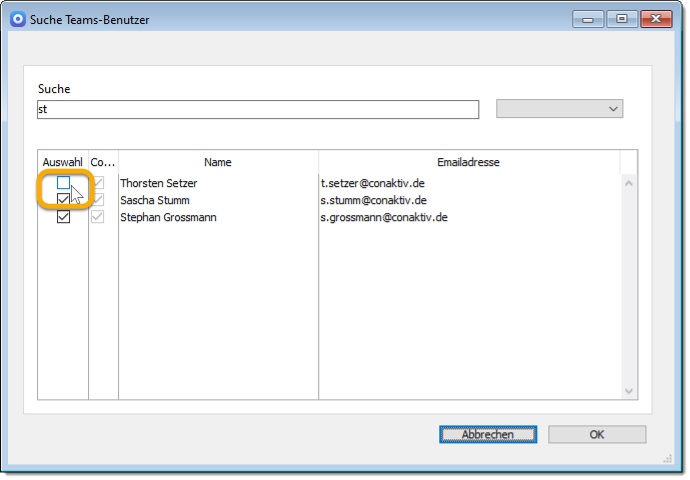
Task: Select the Sascha Stumm name row
Action: click(154, 200)
